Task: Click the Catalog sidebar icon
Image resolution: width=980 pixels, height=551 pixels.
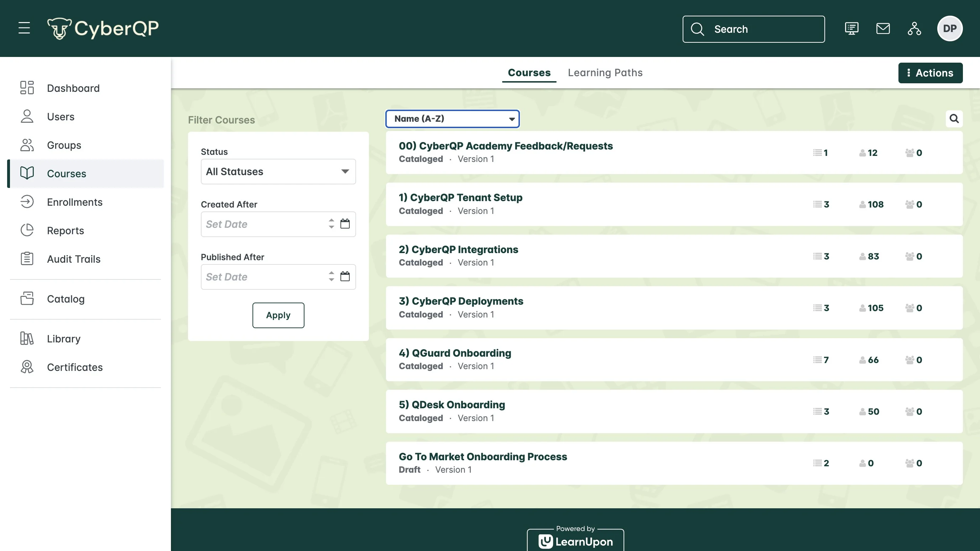Action: pyautogui.click(x=27, y=299)
